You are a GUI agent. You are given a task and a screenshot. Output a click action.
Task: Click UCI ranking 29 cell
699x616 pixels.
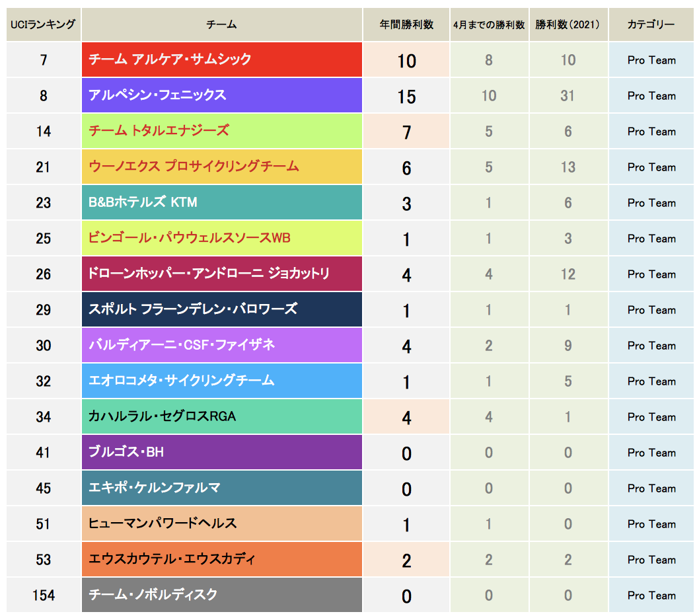click(x=43, y=309)
